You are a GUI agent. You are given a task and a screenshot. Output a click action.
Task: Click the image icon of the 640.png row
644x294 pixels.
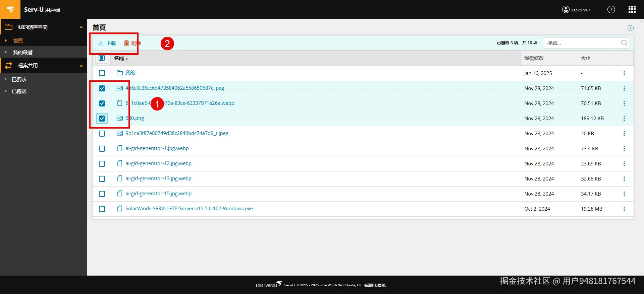click(x=119, y=118)
